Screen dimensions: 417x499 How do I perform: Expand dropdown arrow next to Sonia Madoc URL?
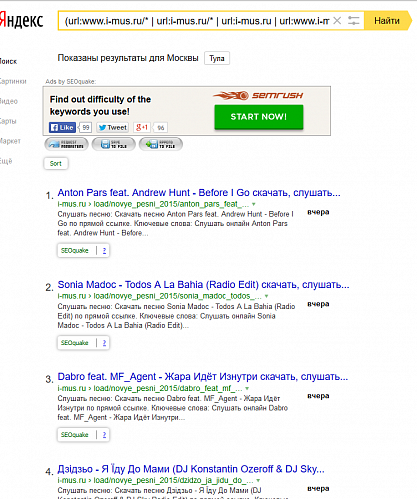coord(266,296)
